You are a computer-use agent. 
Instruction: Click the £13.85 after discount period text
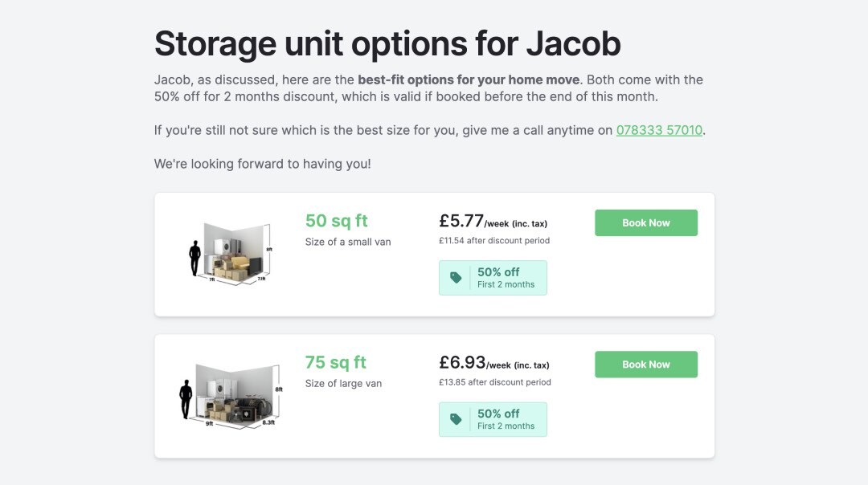[x=494, y=382]
